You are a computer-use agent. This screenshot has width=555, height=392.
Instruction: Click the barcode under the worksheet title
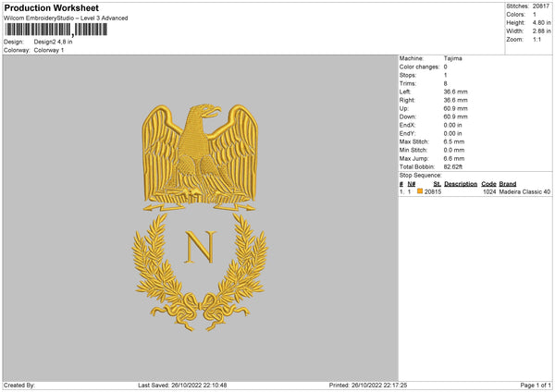pyautogui.click(x=55, y=30)
